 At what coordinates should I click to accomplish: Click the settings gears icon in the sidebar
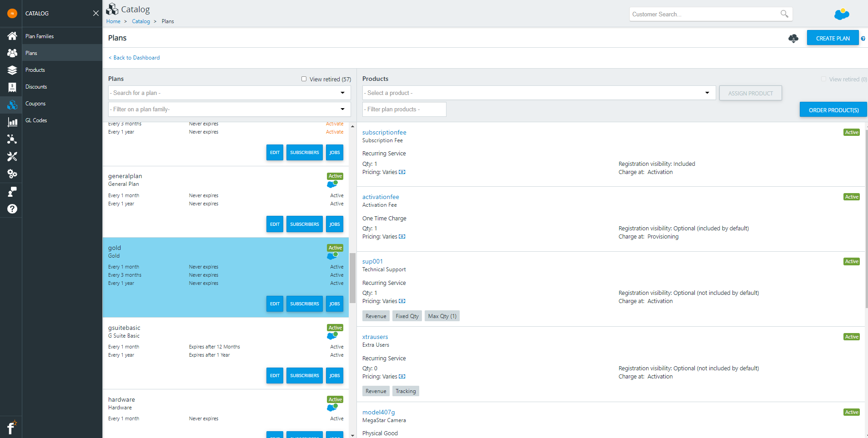11,174
